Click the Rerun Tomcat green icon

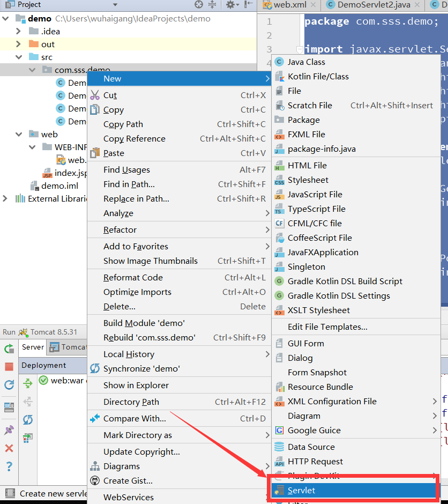coord(9,349)
